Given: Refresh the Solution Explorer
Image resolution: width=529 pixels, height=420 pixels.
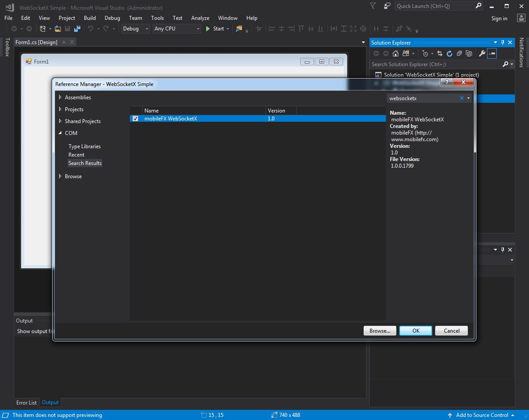Looking at the screenshot, I should coord(450,53).
